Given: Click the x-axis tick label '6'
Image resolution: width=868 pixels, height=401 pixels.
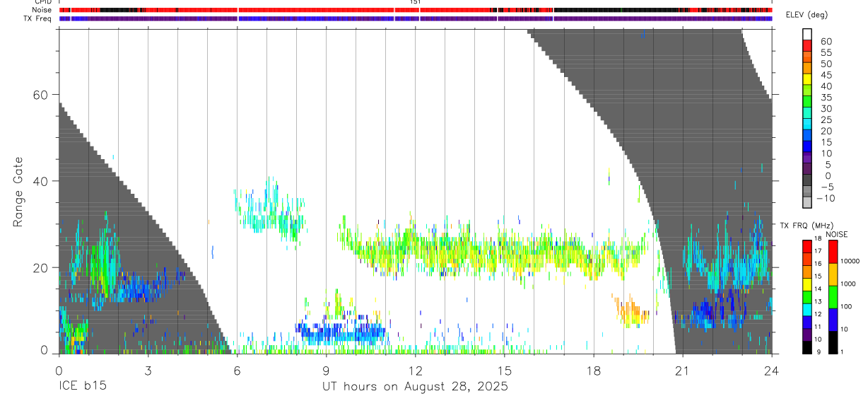Looking at the screenshot, I should click(237, 370).
